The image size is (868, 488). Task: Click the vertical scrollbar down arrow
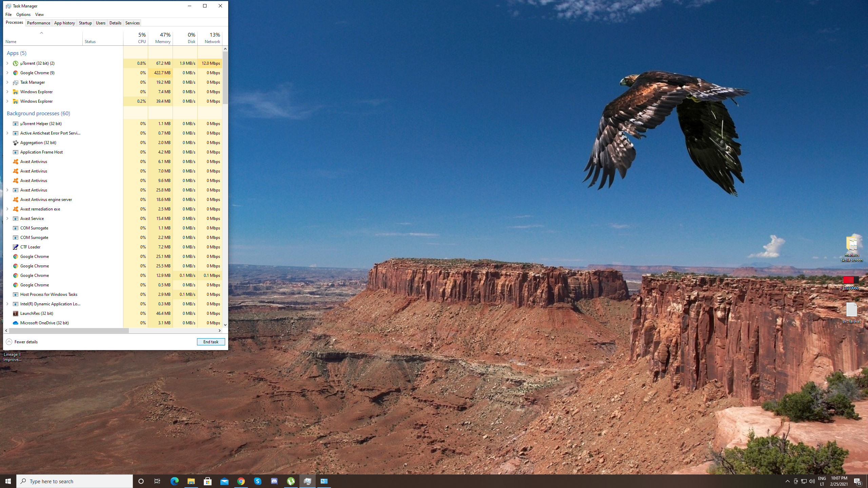point(225,325)
